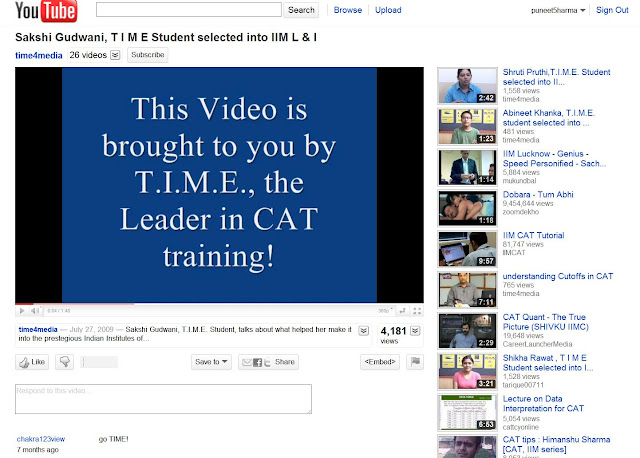Subscribe to the time4media channel
The width and height of the screenshot is (640, 458).
[x=147, y=55]
